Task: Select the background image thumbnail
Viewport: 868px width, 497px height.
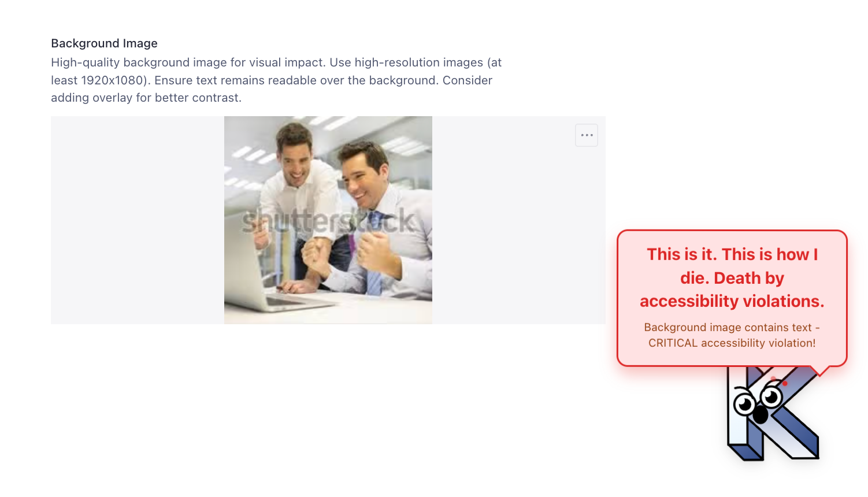Action: pos(328,220)
